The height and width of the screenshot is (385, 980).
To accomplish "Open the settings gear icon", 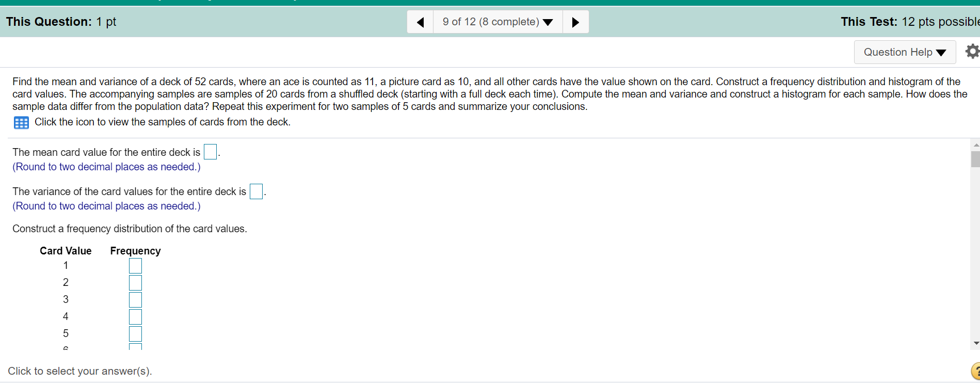I will (972, 51).
